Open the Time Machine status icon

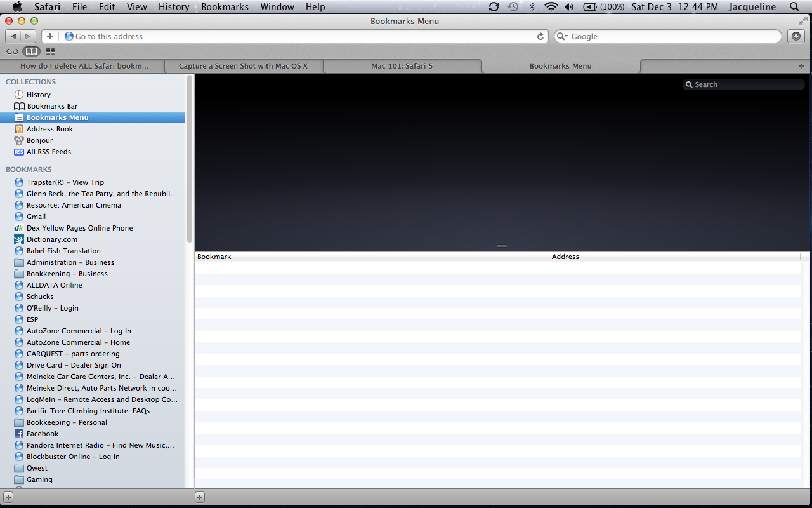tap(513, 7)
